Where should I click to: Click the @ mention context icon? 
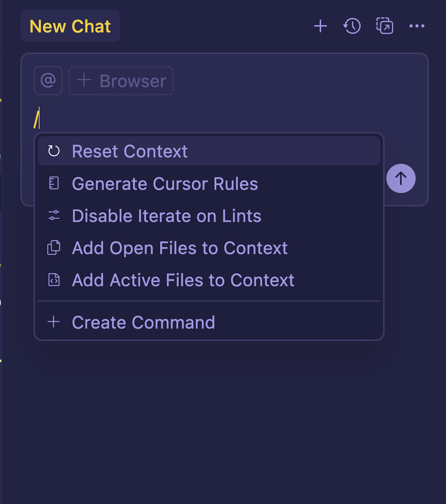(48, 80)
